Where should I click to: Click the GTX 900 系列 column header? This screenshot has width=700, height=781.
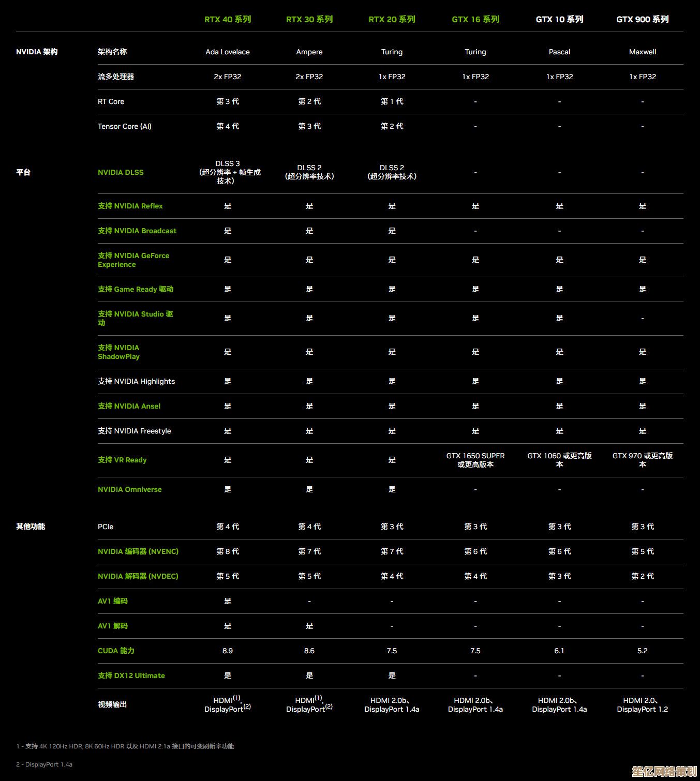pyautogui.click(x=643, y=20)
